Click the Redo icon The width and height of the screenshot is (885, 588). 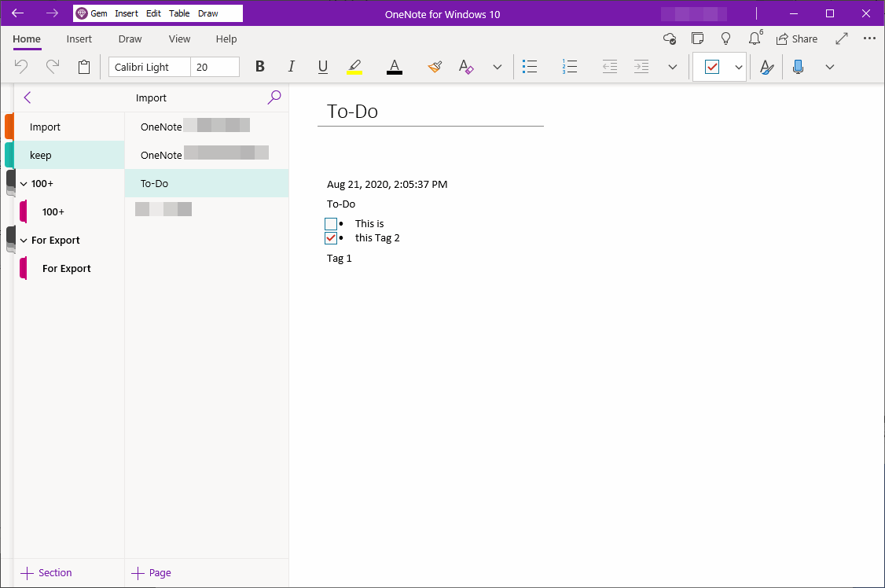53,67
